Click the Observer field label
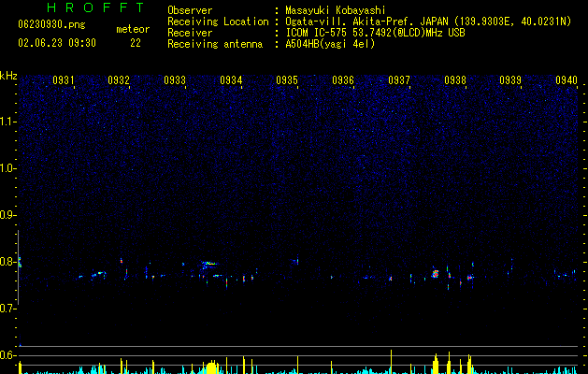The height and width of the screenshot is (374, 588). point(190,10)
